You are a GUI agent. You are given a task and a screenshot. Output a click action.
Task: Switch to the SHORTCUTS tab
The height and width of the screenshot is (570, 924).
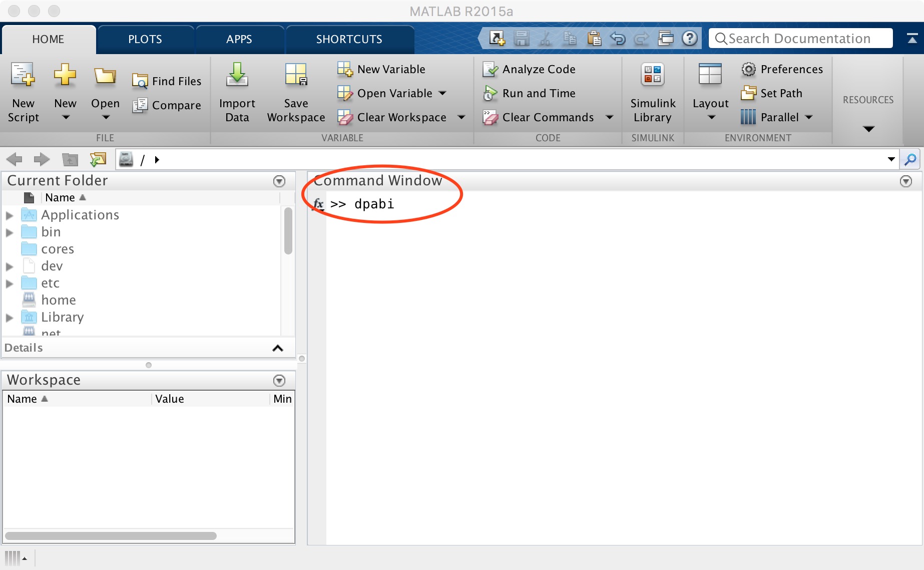(x=349, y=39)
